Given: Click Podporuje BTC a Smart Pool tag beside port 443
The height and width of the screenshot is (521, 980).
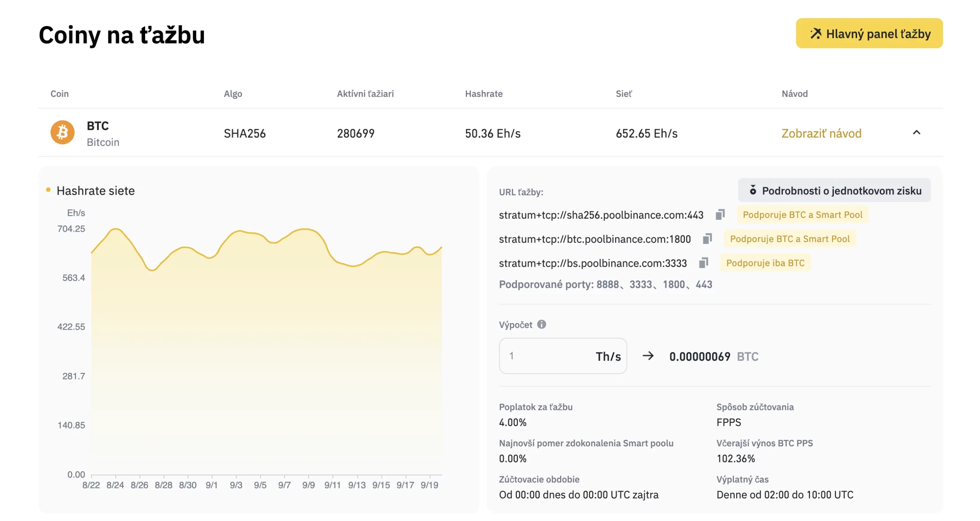Looking at the screenshot, I should (x=802, y=215).
